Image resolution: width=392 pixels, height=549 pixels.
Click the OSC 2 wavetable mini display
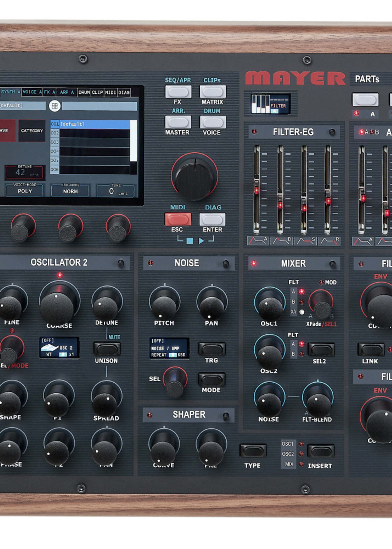click(59, 348)
